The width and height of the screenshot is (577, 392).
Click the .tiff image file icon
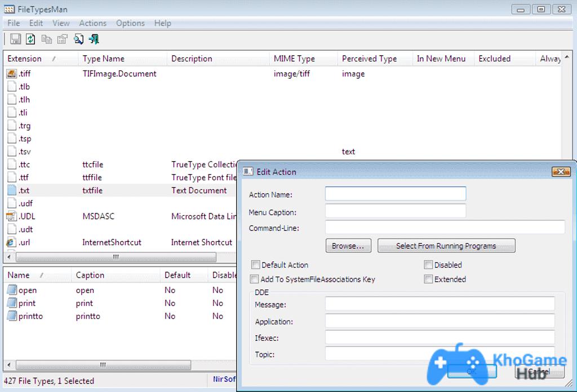point(12,73)
